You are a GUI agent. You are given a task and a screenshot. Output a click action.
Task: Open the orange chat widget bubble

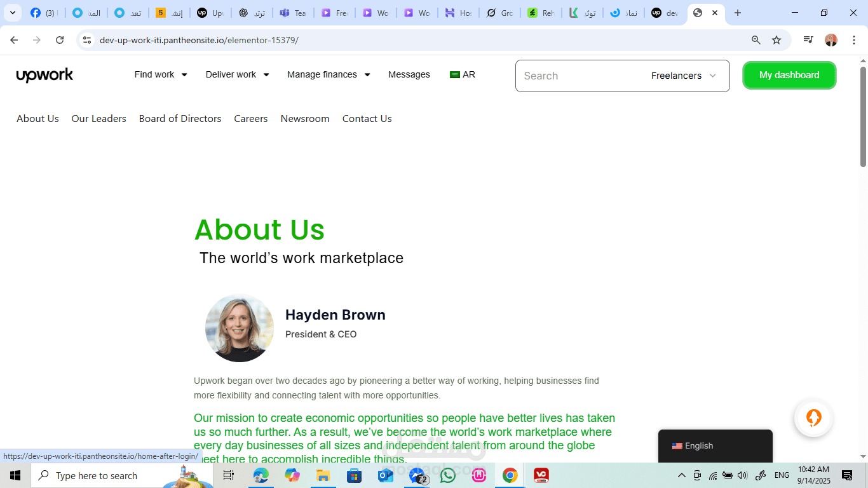click(813, 418)
